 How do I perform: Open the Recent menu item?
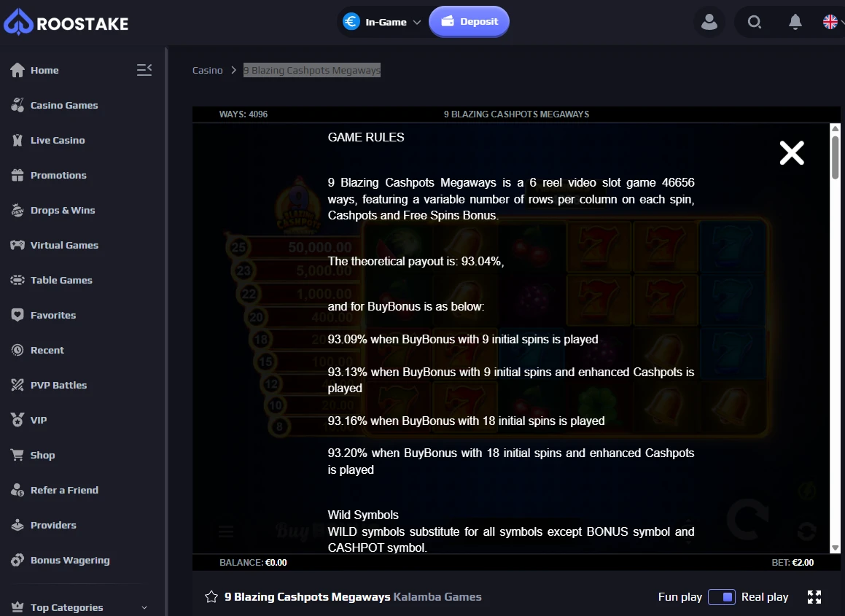[x=47, y=351]
